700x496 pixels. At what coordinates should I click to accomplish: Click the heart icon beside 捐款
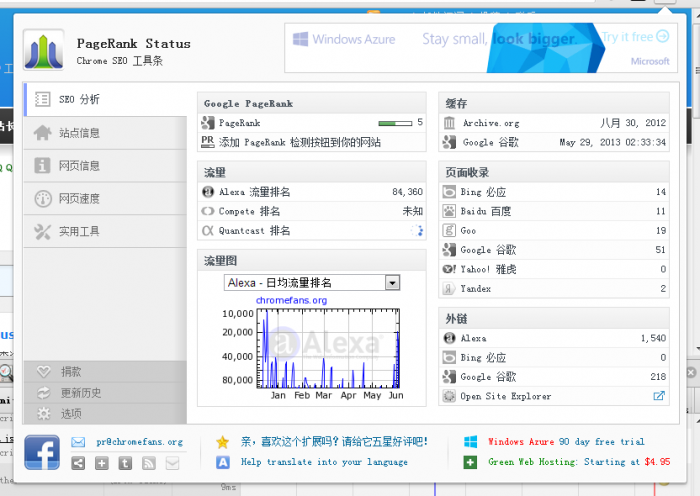(x=44, y=371)
